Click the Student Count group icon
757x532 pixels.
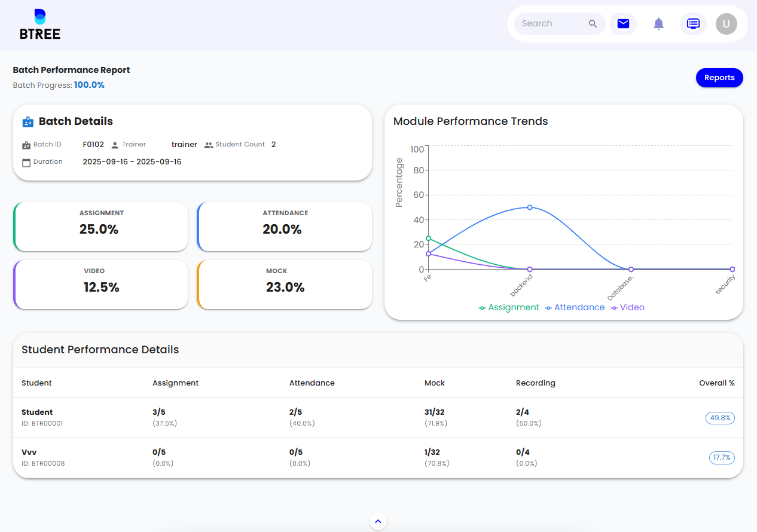pos(209,145)
